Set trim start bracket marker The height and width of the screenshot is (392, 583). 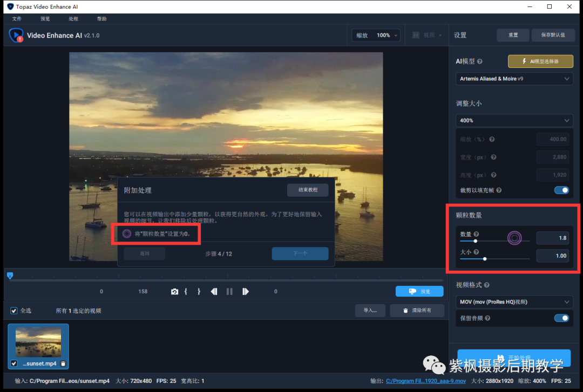coord(186,292)
